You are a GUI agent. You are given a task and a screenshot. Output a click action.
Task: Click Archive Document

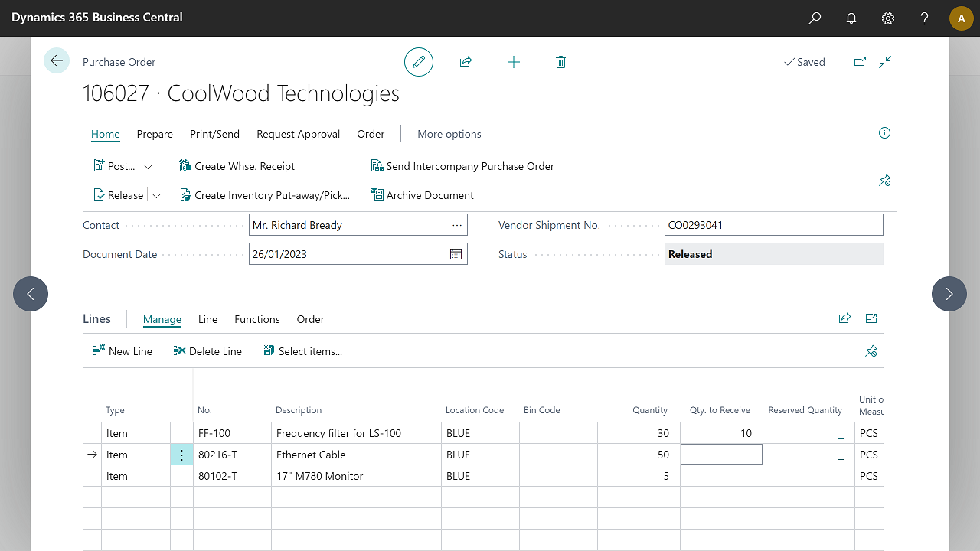point(422,195)
